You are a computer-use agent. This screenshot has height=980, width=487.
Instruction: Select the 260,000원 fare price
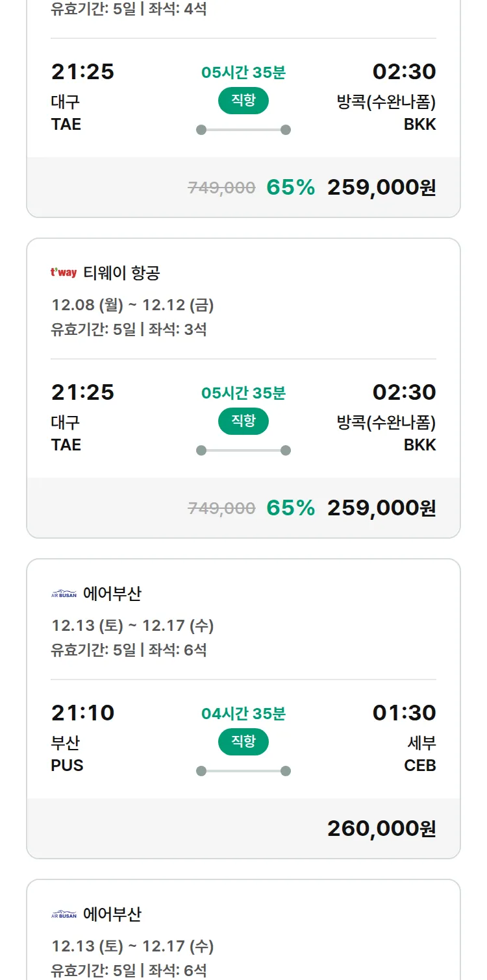[x=381, y=828]
